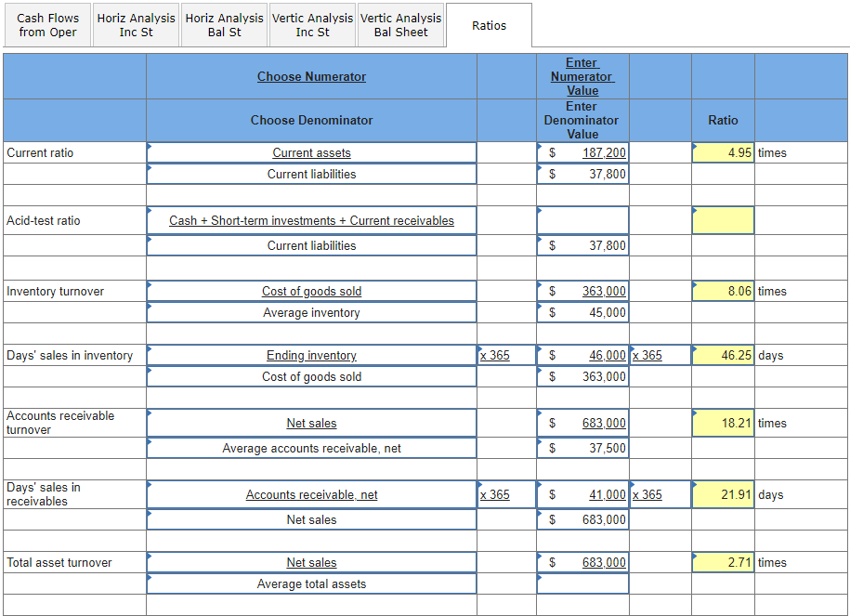The width and height of the screenshot is (850, 616).
Task: Edit Days' sales in inventory denominator 363,000
Action: 582,376
